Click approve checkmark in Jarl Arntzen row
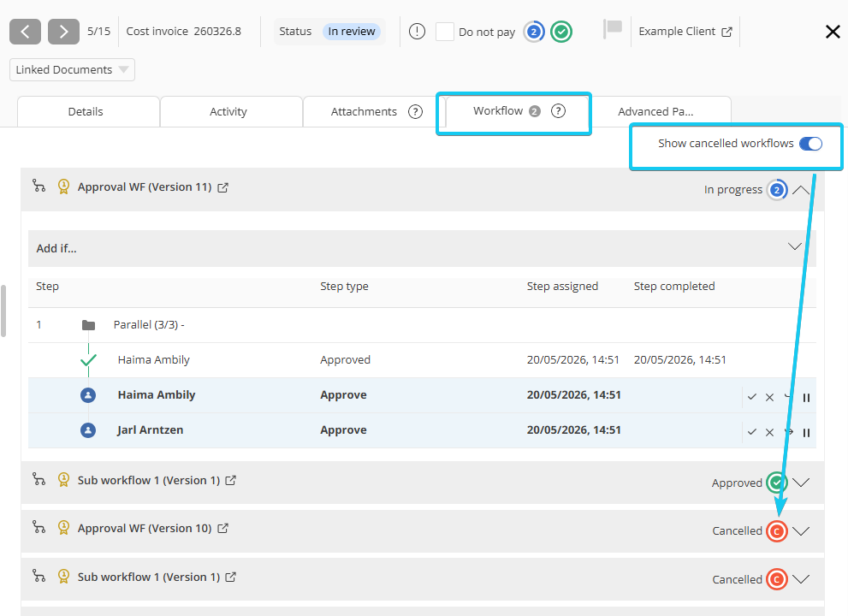848x616 pixels. click(752, 432)
